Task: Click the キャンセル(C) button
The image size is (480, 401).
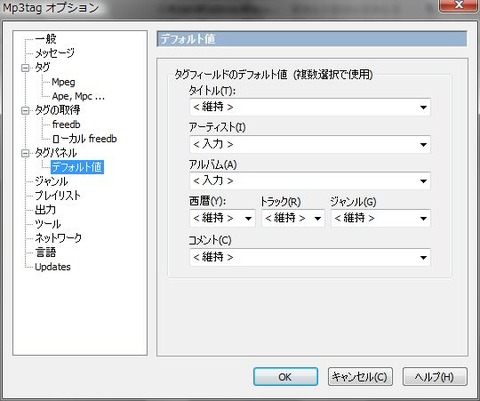Action: [x=360, y=377]
